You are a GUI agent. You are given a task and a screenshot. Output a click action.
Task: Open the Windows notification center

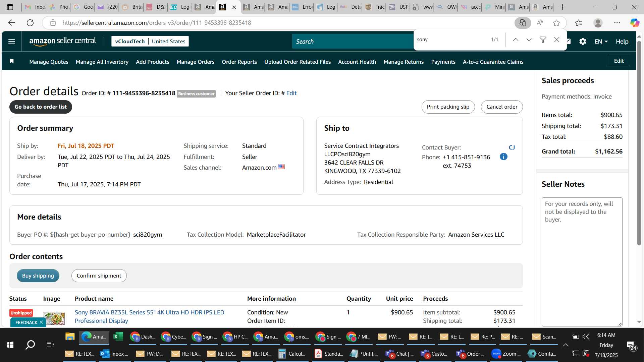(x=632, y=345)
